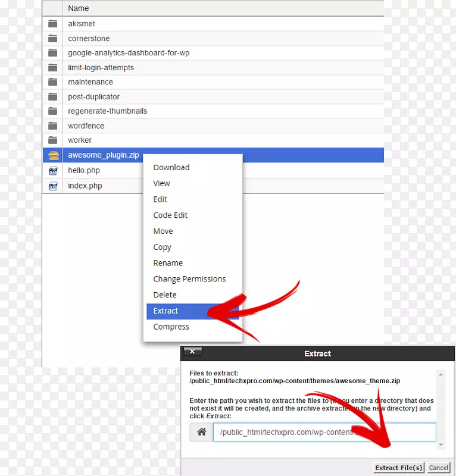The width and height of the screenshot is (456, 476).
Task: Select google-analytics-dashboard-for-wp folder name
Action: click(x=129, y=53)
